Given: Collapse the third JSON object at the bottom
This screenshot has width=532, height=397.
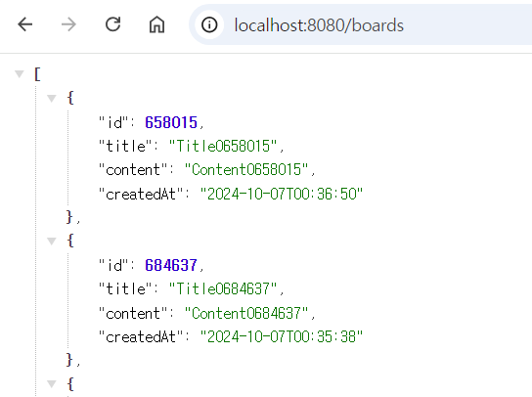Looking at the screenshot, I should tap(52, 384).
